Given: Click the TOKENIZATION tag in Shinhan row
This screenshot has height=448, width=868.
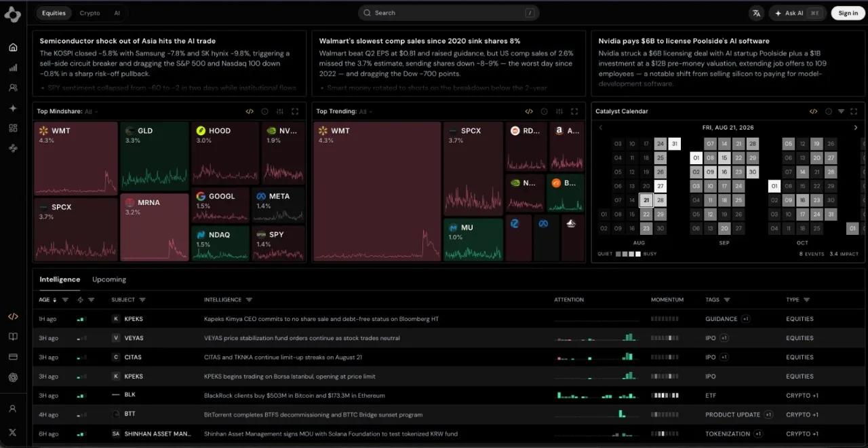Looking at the screenshot, I should click(728, 434).
